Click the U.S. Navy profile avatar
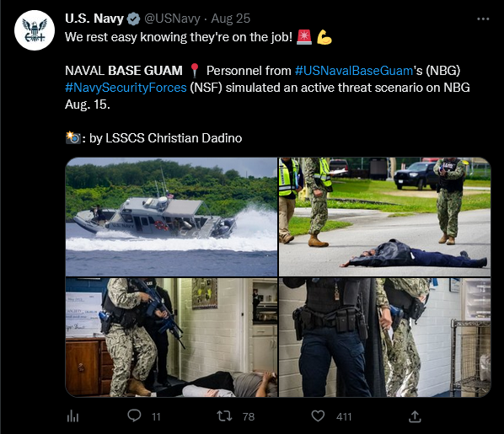 click(35, 30)
